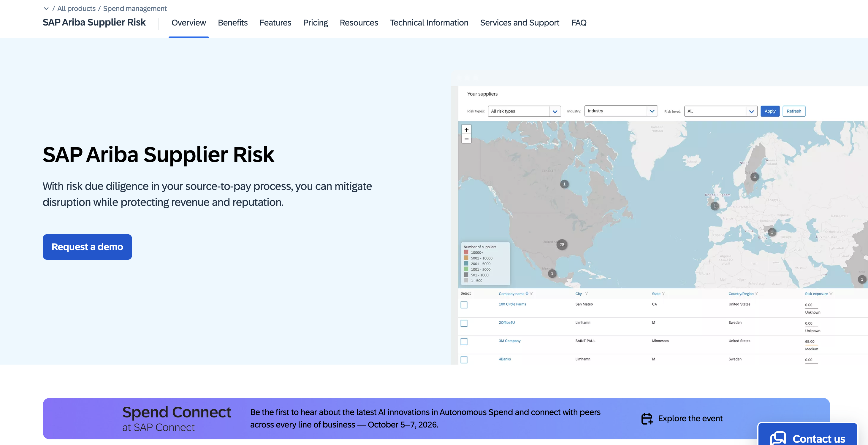Click the SAINT PAUL city cell

tap(585, 341)
